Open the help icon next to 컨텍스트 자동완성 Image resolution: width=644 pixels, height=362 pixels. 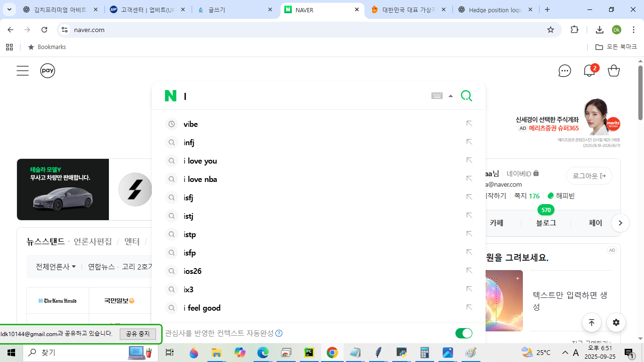[279, 333]
